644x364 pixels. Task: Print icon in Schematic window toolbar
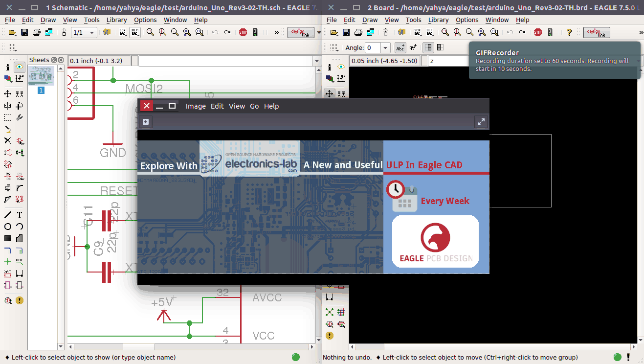37,32
